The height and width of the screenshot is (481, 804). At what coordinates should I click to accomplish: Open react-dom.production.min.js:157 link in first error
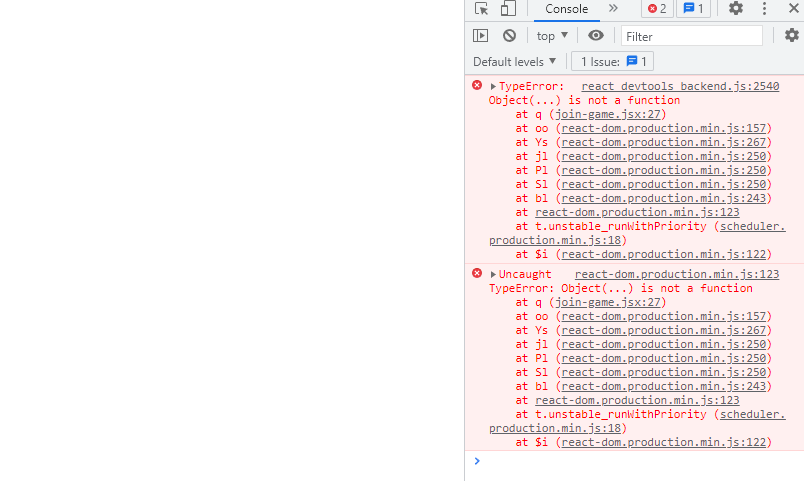pyautogui.click(x=664, y=128)
